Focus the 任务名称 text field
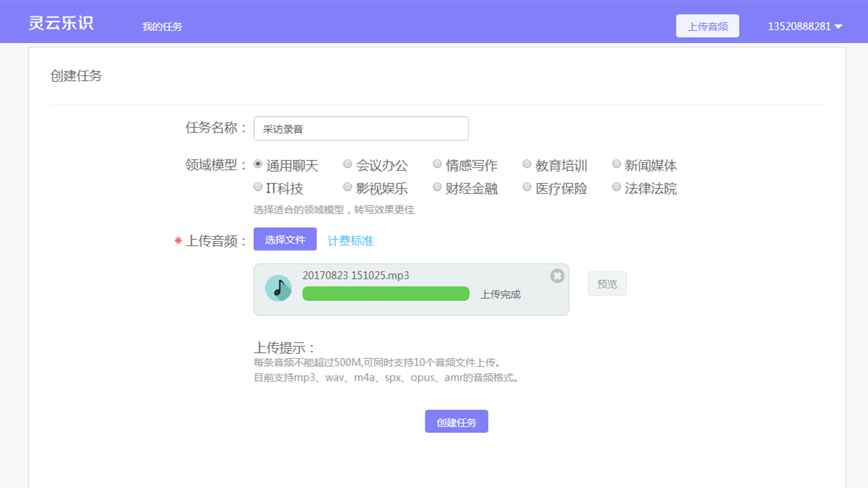This screenshot has width=868, height=488. pyautogui.click(x=361, y=129)
